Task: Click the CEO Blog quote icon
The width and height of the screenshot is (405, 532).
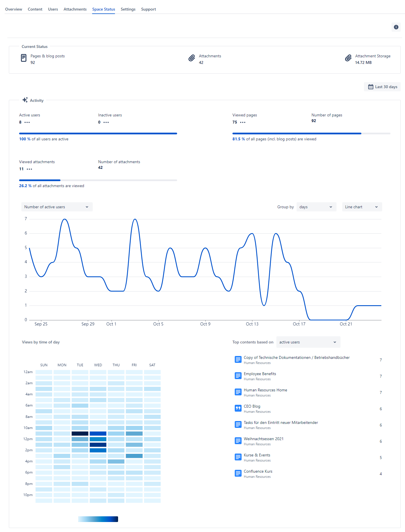Action: point(238,408)
